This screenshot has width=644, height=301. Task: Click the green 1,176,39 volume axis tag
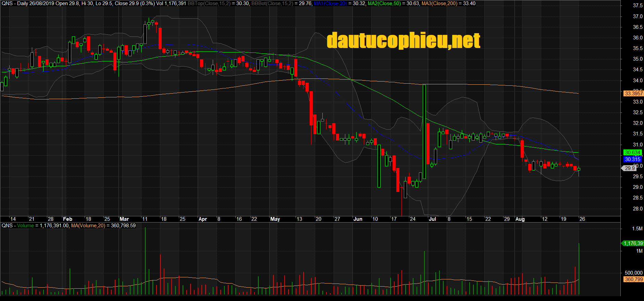(633, 243)
